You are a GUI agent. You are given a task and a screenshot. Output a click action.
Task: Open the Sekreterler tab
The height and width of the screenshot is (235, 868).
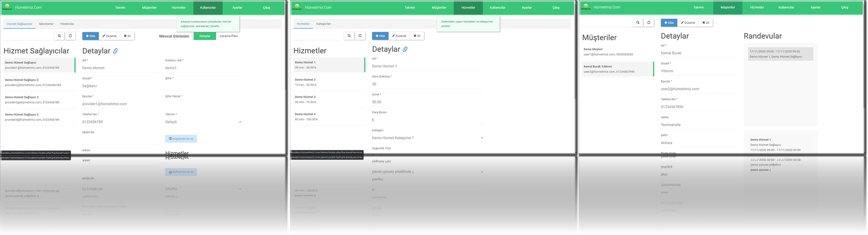(46, 24)
